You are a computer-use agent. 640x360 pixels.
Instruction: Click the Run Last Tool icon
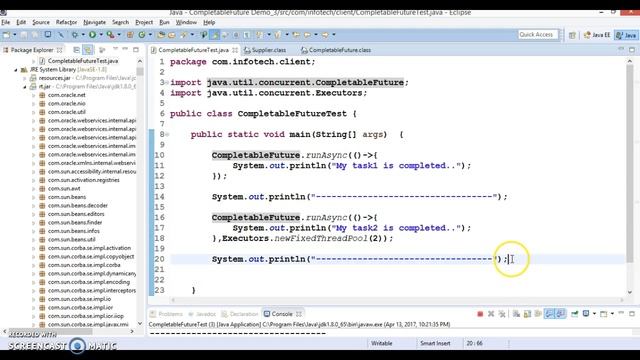(x=111, y=35)
